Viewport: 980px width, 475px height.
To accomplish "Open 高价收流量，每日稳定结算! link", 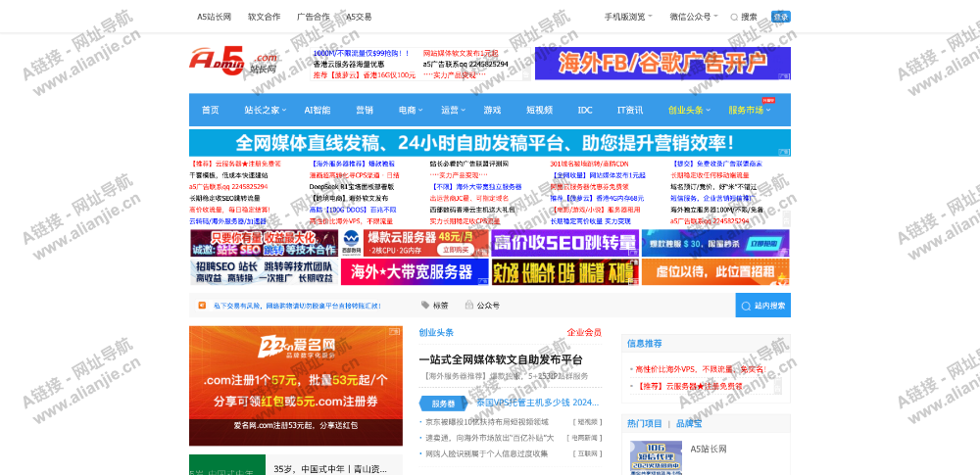I will tap(229, 210).
